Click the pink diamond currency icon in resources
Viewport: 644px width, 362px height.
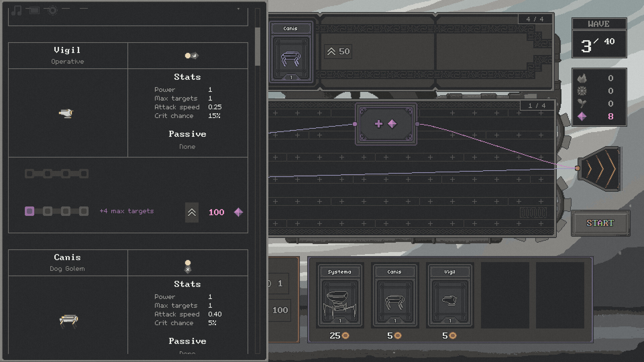point(582,116)
